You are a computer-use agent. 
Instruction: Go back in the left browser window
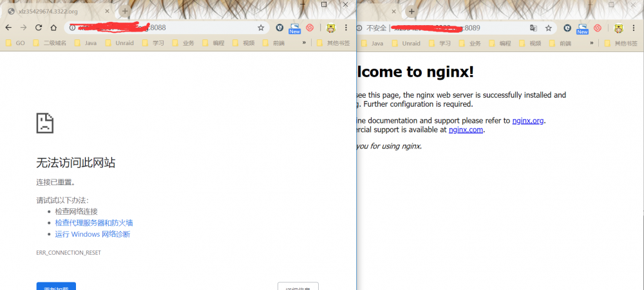pos(8,28)
